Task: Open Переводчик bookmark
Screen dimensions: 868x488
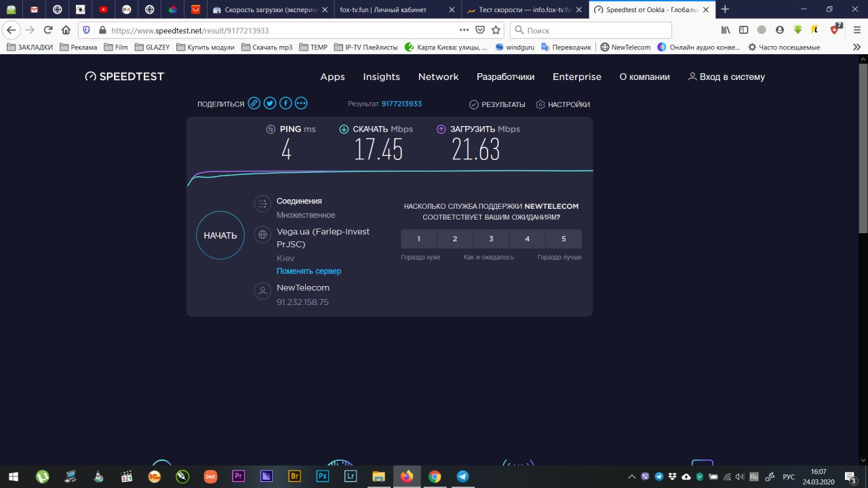Action: pos(566,47)
